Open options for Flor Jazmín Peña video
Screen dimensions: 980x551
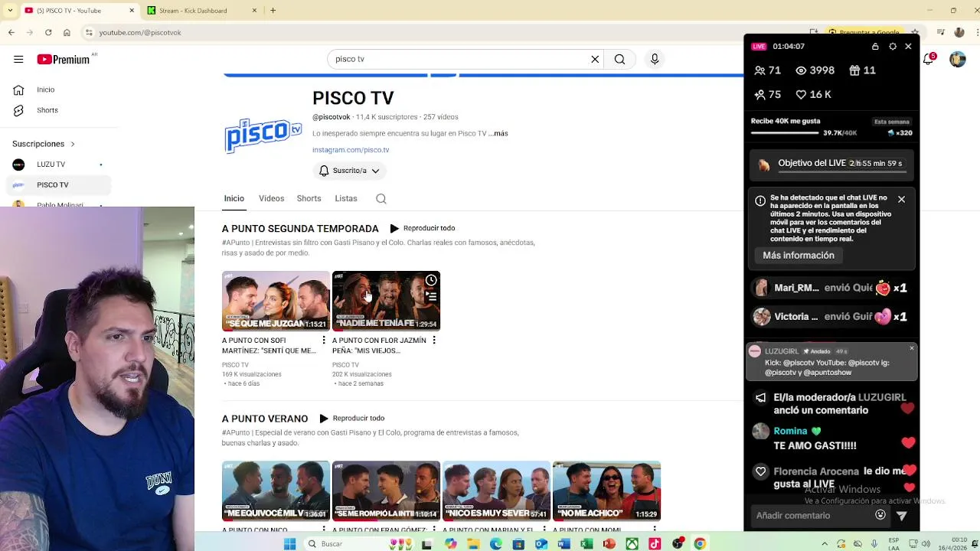[434, 341]
